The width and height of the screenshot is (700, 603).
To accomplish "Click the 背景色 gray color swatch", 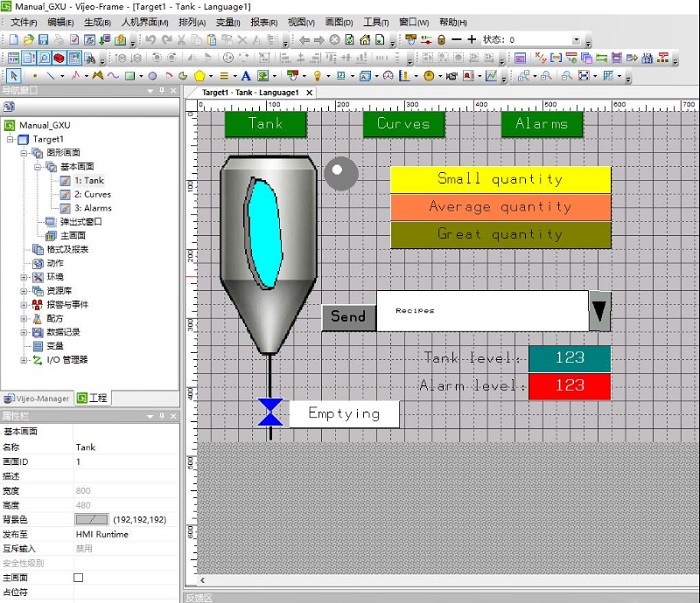I will click(x=91, y=520).
